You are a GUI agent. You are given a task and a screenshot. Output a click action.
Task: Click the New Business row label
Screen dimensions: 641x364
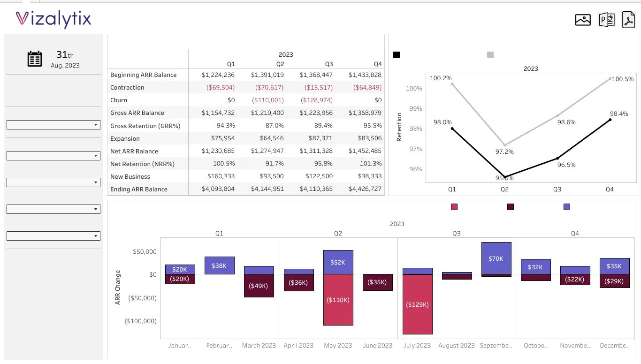click(130, 176)
